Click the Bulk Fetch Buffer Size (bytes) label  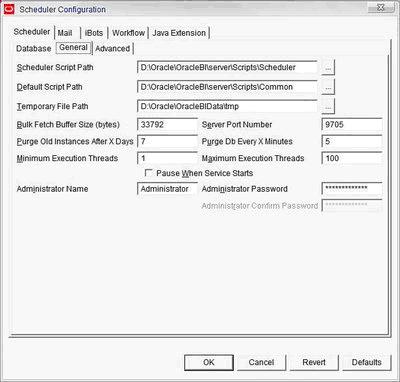[68, 125]
